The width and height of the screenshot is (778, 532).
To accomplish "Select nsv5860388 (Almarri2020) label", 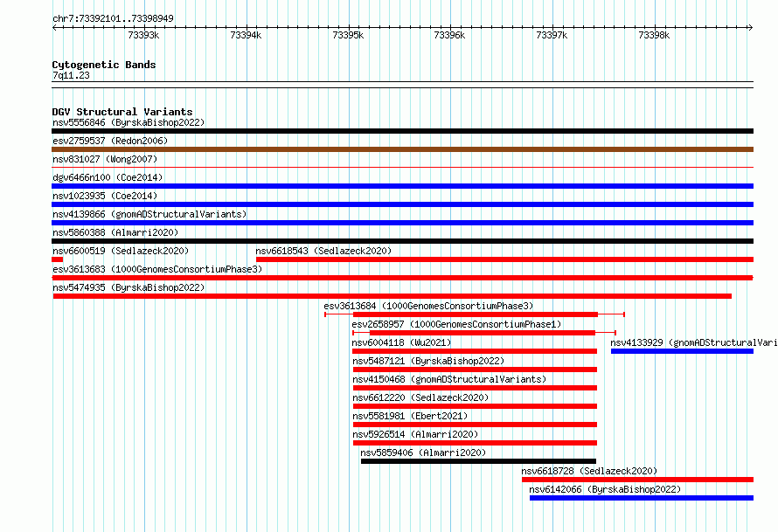I will pos(115,232).
